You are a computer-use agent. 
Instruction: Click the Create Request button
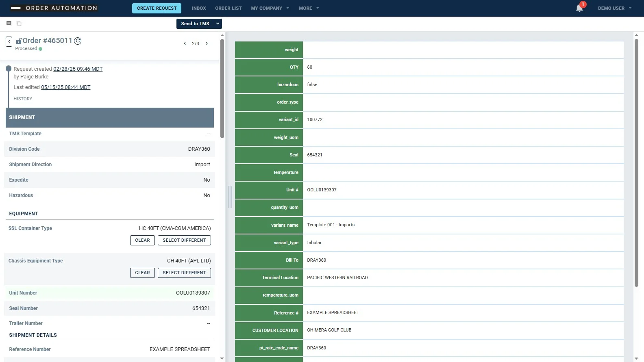(x=157, y=8)
